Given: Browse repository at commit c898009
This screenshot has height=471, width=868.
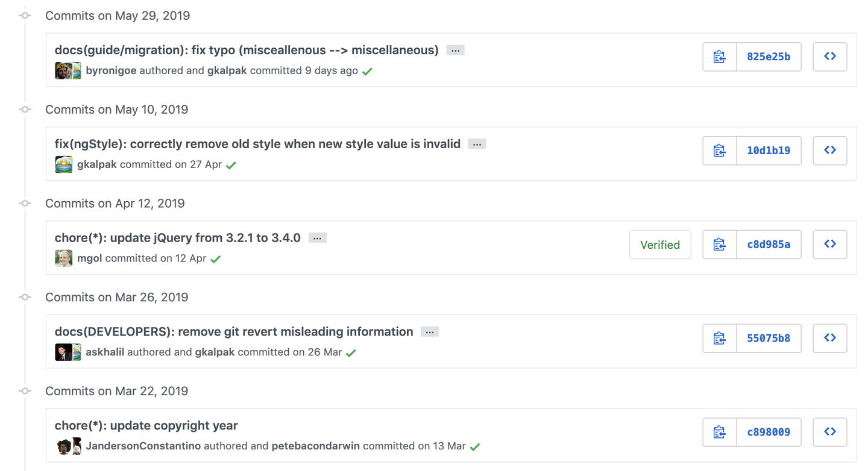Looking at the screenshot, I should tap(829, 432).
